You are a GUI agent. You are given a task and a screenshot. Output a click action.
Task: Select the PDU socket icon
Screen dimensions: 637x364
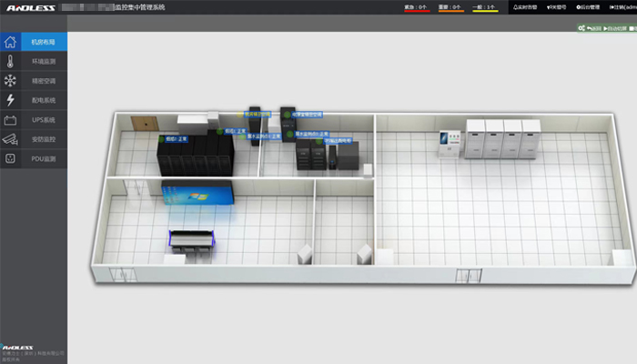10,158
